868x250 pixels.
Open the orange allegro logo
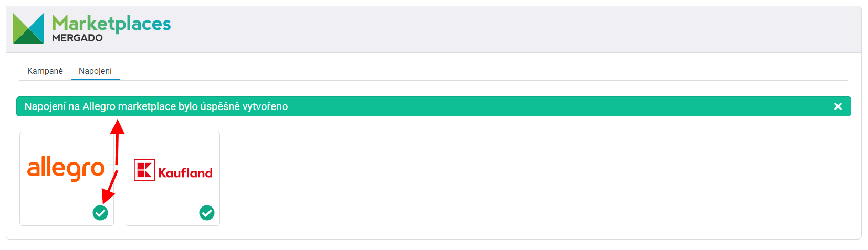click(66, 169)
